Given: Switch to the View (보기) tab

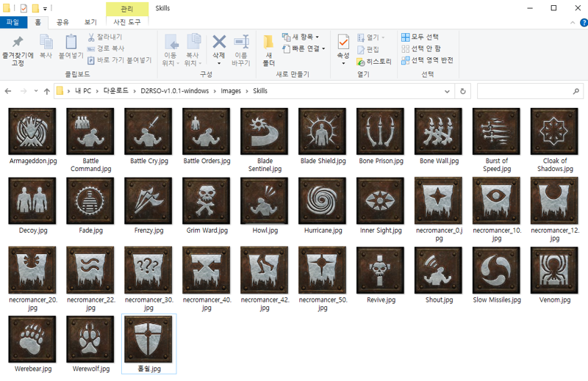Looking at the screenshot, I should [x=90, y=23].
